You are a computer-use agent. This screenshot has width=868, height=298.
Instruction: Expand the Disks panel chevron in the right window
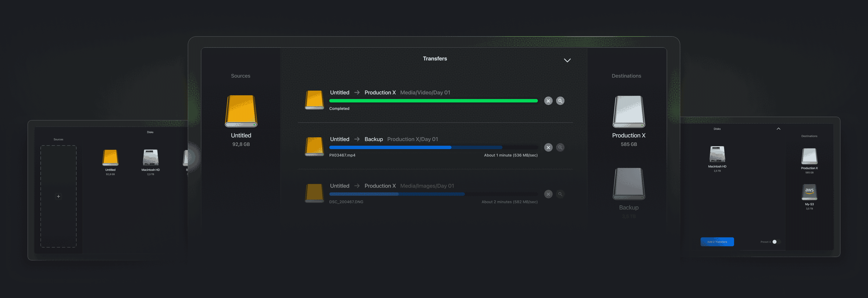click(778, 129)
